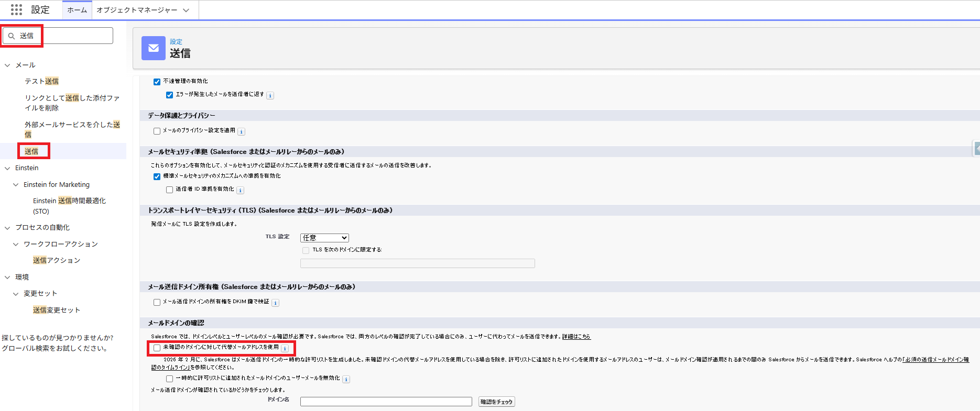
Task: Show info for 一時的に許可リスト option
Action: coord(346,379)
